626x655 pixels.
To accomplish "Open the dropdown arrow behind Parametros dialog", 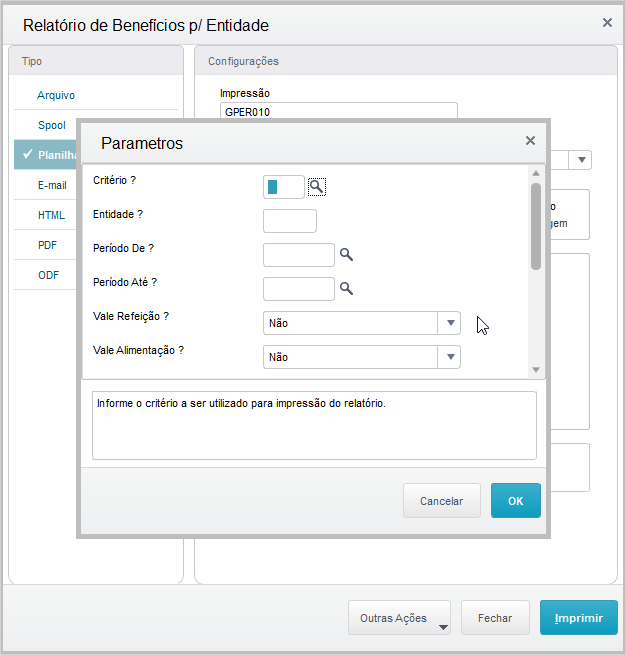I will point(581,160).
